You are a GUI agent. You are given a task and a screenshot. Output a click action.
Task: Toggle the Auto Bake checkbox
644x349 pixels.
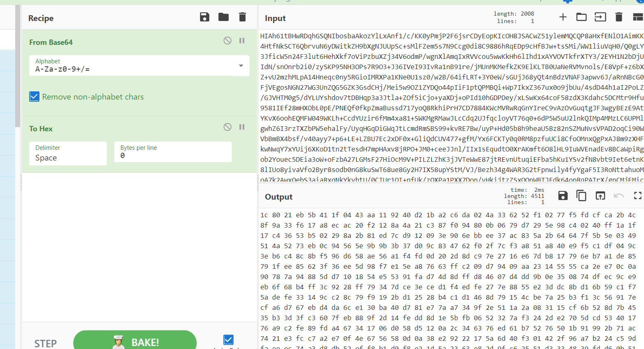coord(229,340)
